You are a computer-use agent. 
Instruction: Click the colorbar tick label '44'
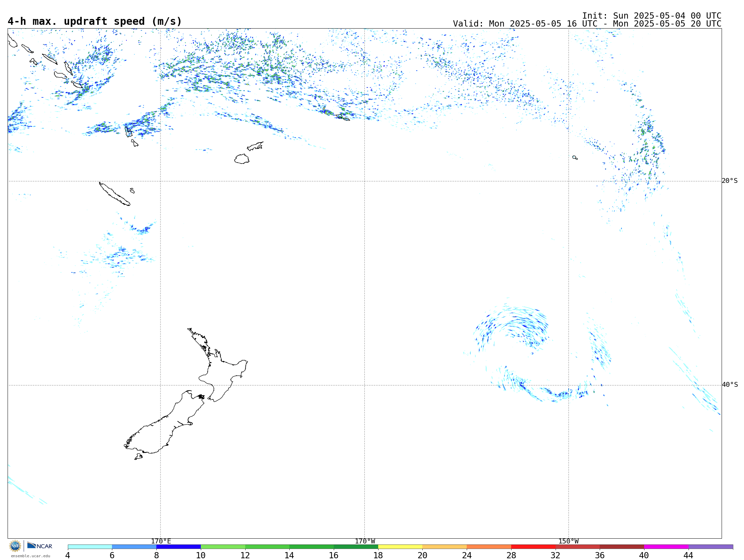(x=689, y=556)
